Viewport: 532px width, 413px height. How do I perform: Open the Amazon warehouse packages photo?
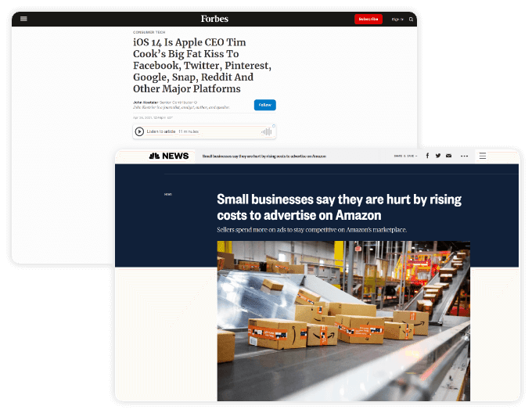point(343,321)
